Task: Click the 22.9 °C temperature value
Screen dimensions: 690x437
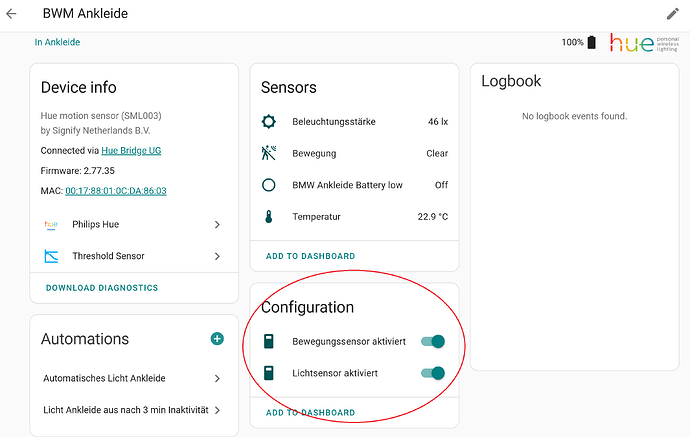Action: [433, 217]
